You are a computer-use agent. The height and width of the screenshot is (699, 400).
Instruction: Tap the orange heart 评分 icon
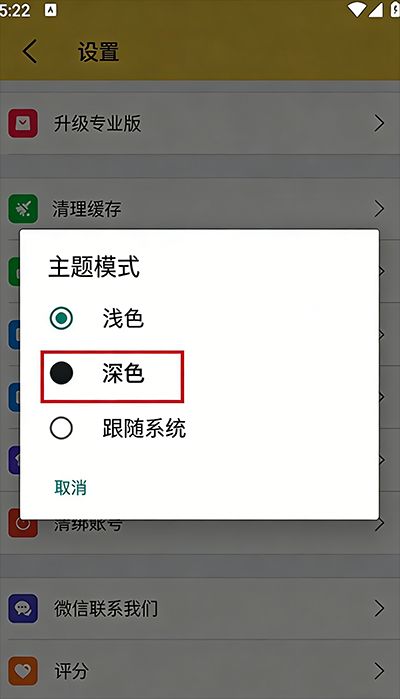[23, 670]
